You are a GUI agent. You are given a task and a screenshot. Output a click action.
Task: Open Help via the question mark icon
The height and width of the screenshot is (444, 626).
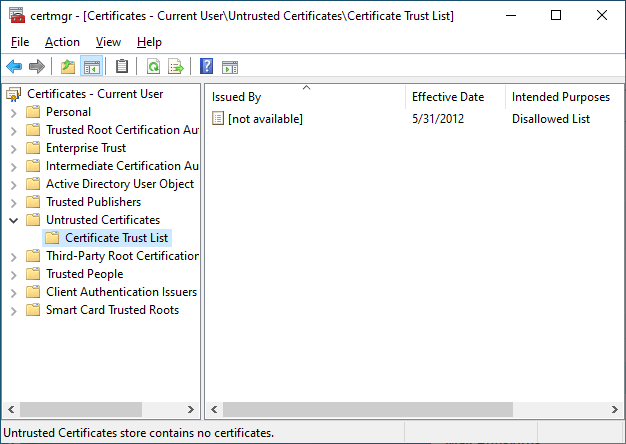[x=207, y=67]
